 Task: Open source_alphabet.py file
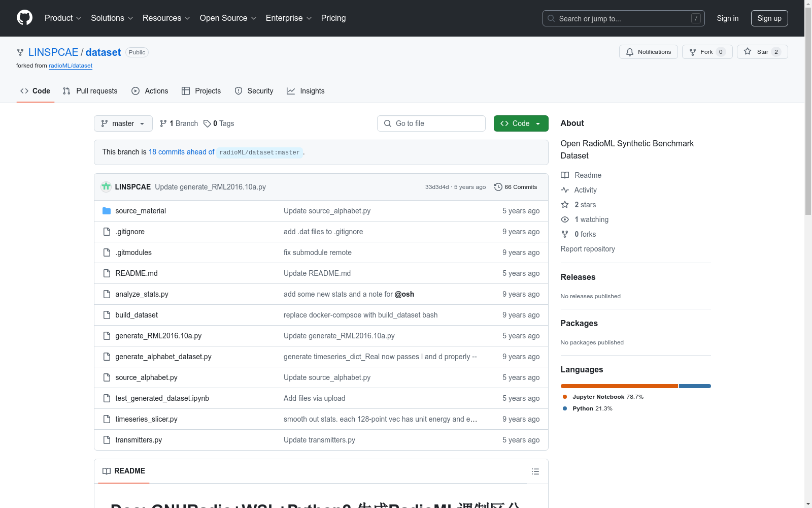pos(146,377)
